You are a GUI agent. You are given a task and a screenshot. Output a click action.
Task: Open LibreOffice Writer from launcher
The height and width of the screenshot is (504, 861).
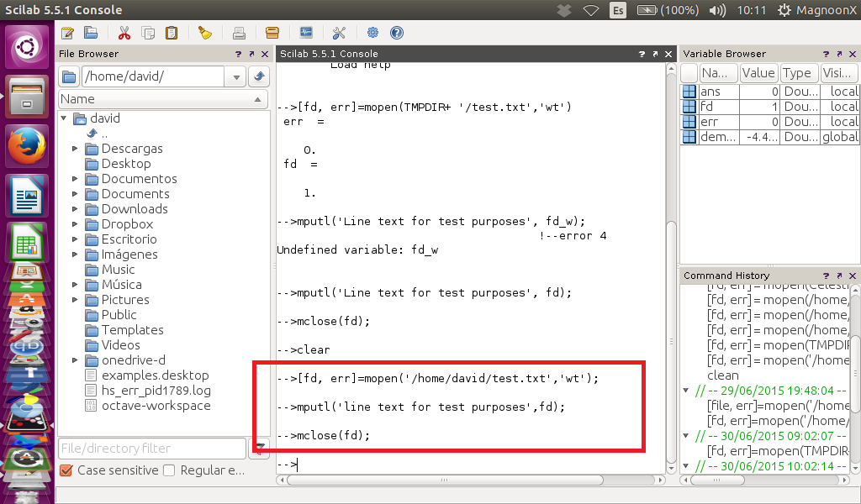click(27, 195)
